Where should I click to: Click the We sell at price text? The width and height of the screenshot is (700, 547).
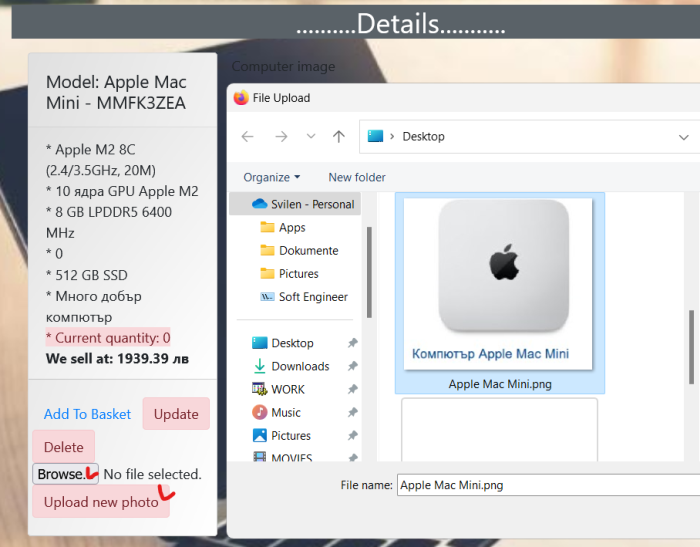click(117, 359)
